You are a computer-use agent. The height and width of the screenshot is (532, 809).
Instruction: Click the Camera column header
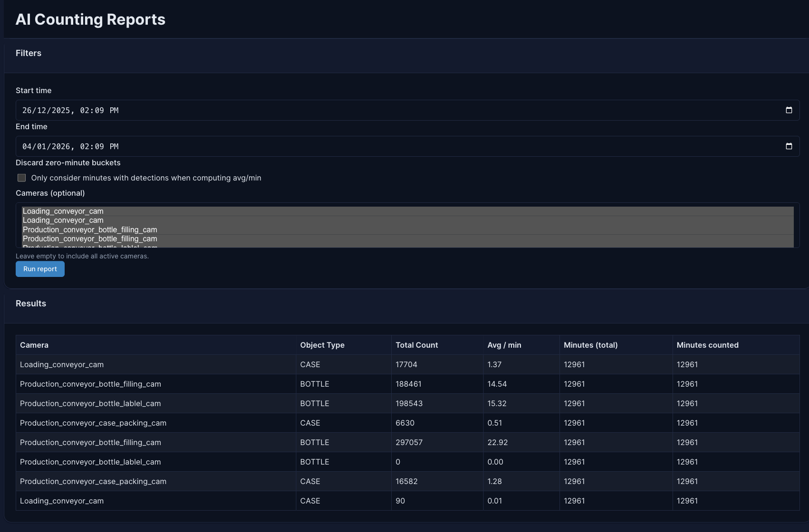[34, 345]
